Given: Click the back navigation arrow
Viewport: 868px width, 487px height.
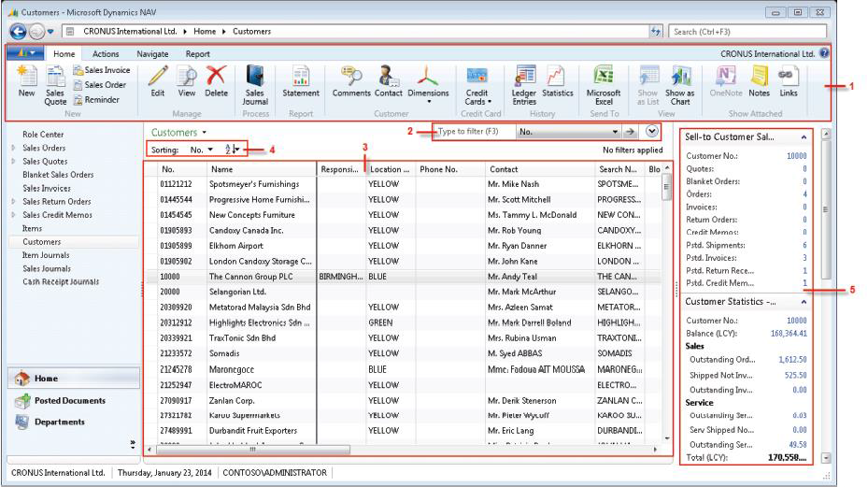Looking at the screenshot, I should [19, 32].
